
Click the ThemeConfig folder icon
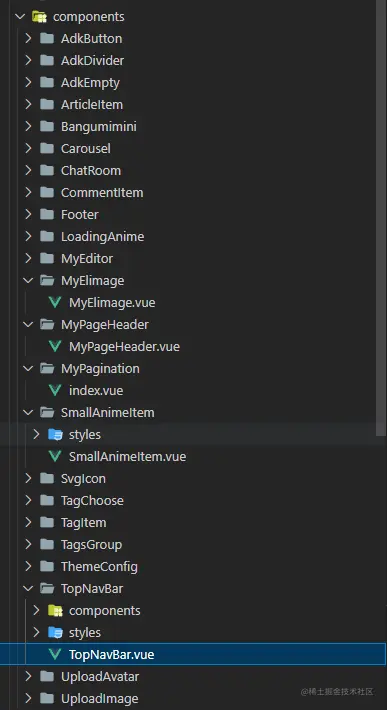47,566
